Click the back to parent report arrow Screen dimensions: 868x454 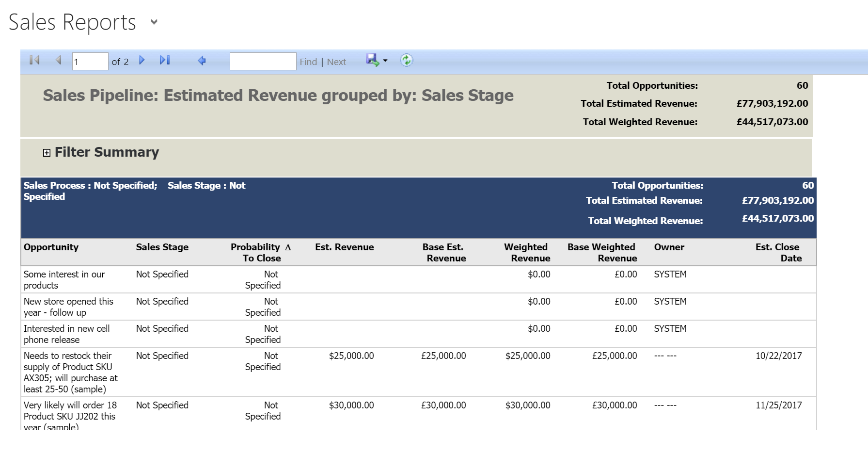point(202,61)
